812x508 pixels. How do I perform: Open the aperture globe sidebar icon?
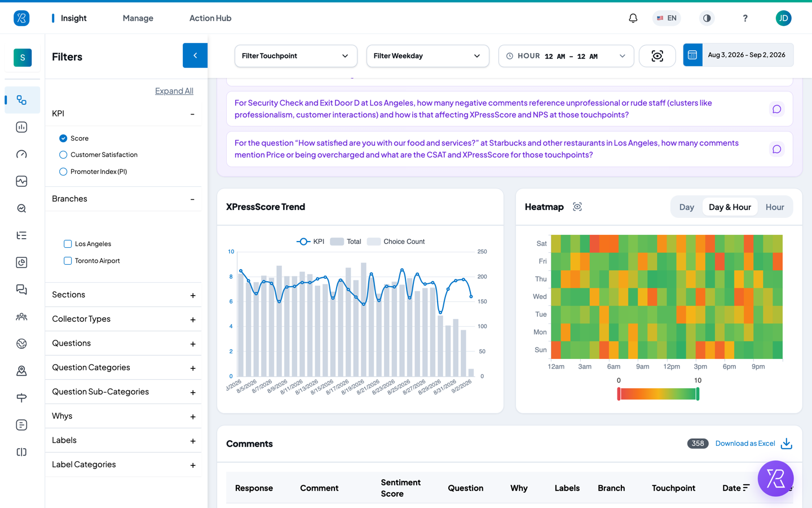point(21,344)
